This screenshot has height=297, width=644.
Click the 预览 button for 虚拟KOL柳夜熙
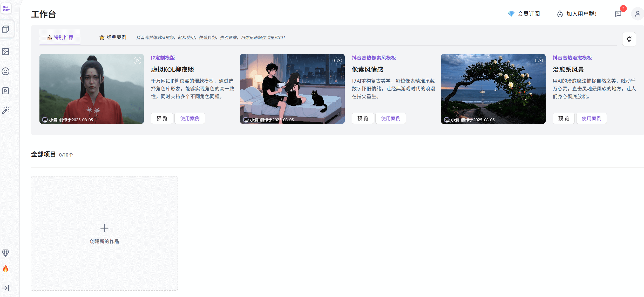pyautogui.click(x=162, y=118)
